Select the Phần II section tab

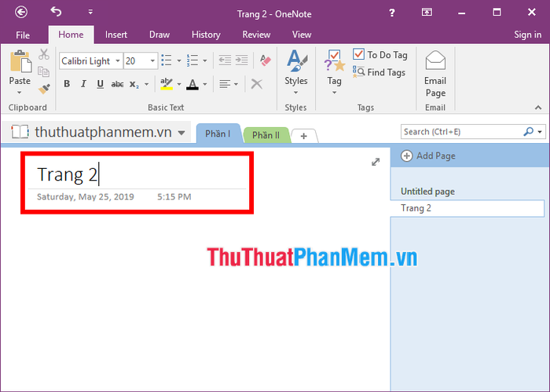coord(266,135)
